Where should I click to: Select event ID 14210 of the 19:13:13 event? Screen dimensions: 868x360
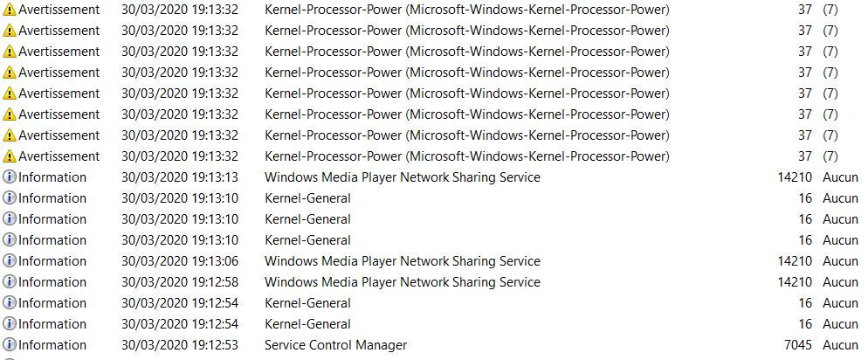795,177
